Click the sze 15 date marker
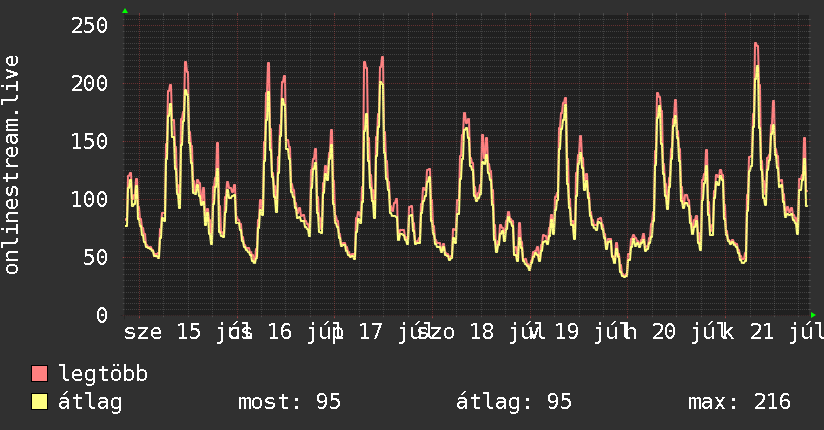Viewport: 824px width, 430px height. (x=162, y=332)
